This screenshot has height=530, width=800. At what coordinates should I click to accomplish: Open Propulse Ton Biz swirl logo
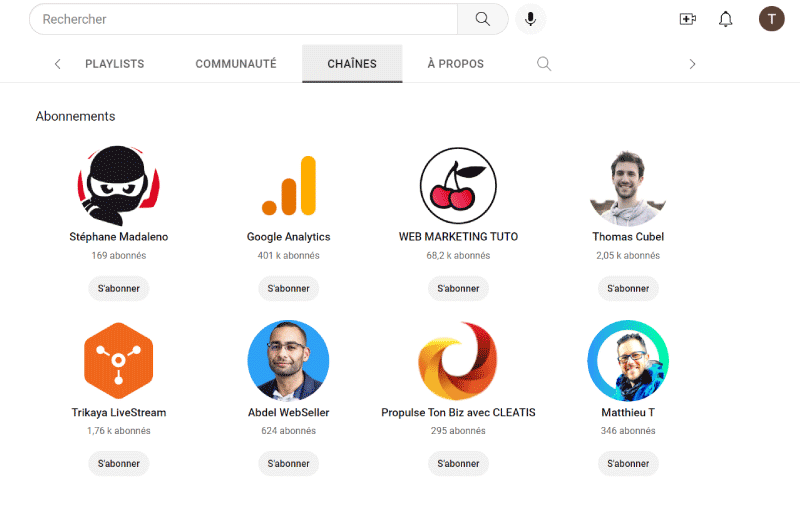point(458,361)
